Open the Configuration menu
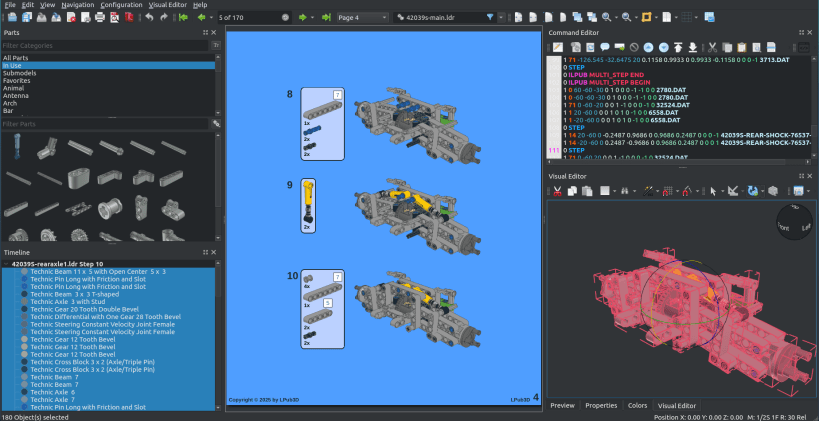819x421 pixels. tap(121, 5)
